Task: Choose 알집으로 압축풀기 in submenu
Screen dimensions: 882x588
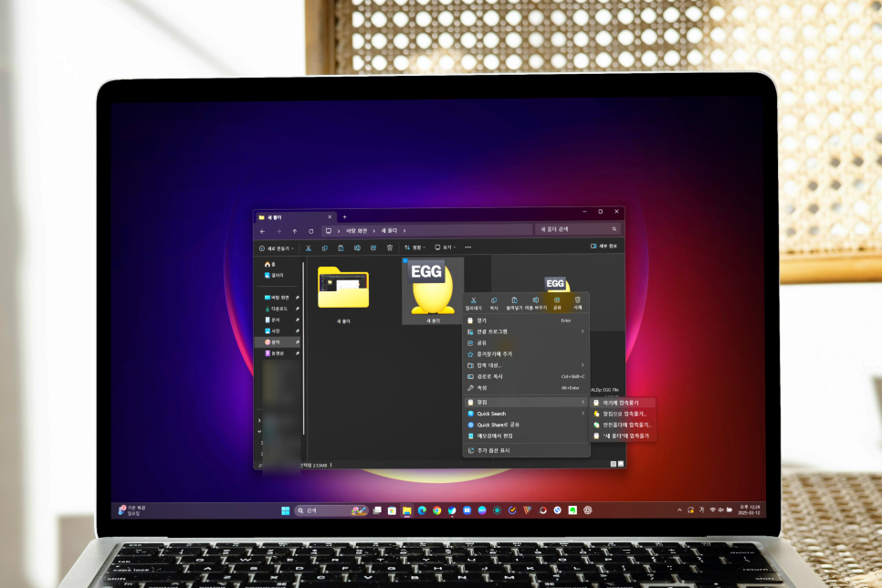Action: (623, 414)
